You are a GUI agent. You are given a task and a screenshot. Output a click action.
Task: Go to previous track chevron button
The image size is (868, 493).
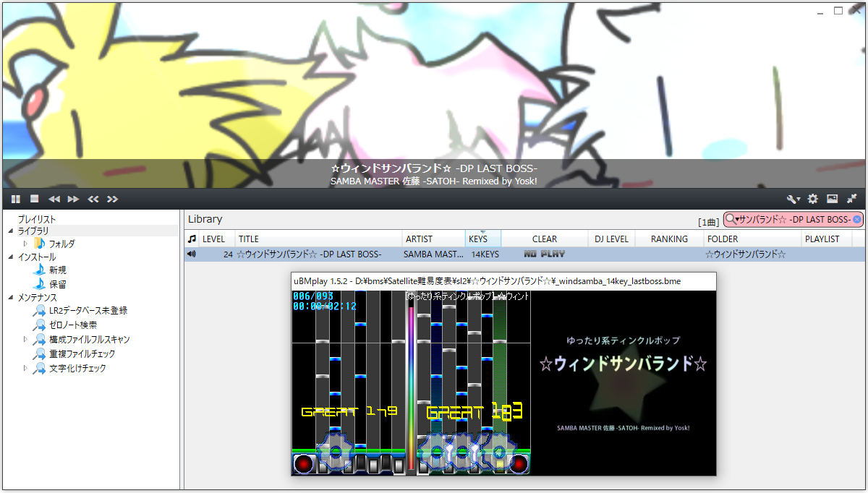(x=93, y=199)
